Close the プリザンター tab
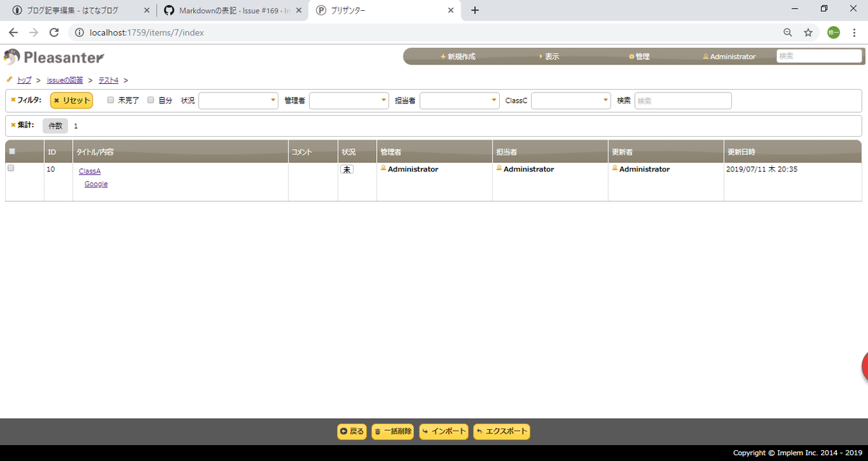The image size is (868, 461). click(451, 10)
